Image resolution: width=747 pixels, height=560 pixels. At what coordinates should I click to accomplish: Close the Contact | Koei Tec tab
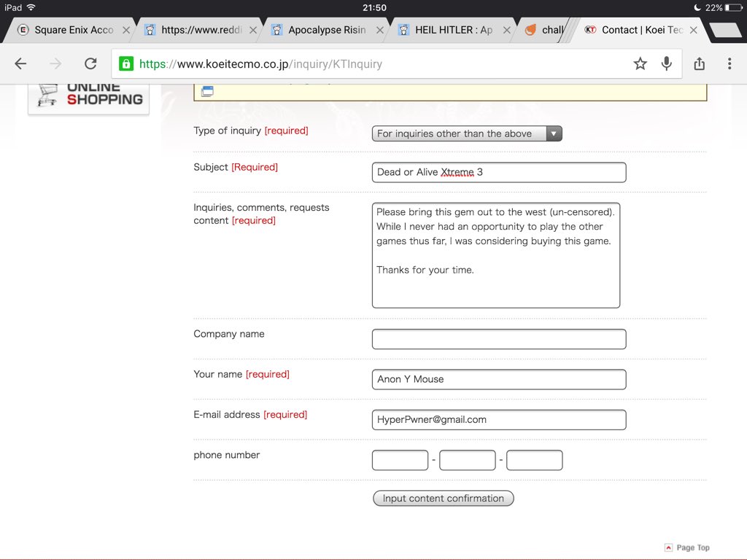point(694,30)
